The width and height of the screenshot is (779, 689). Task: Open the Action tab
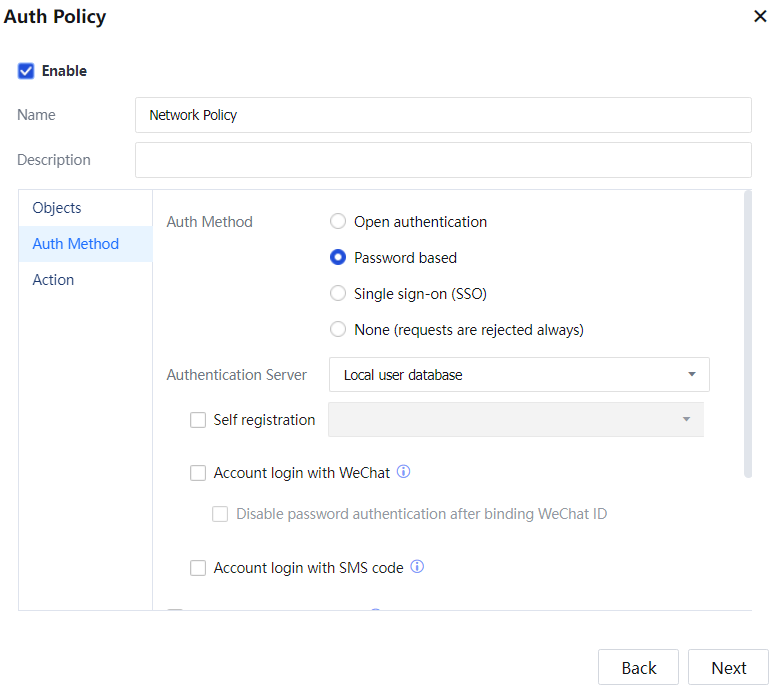[53, 280]
